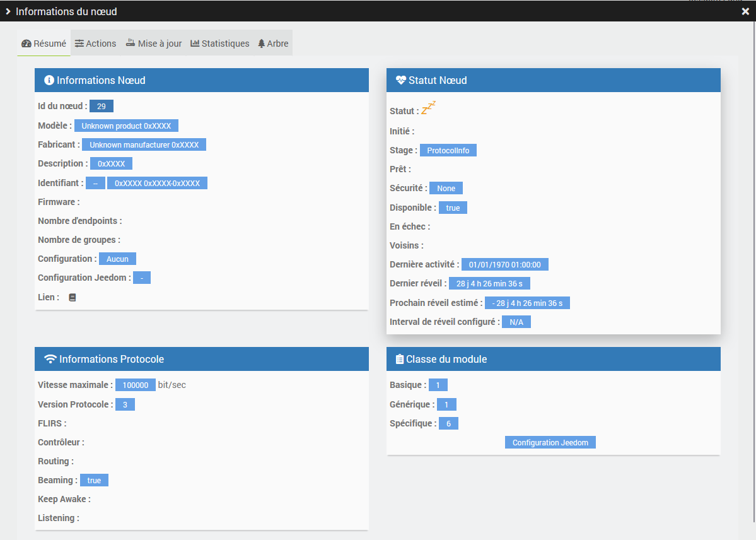
Task: Click the tree icon on Arbre tab
Action: [261, 44]
